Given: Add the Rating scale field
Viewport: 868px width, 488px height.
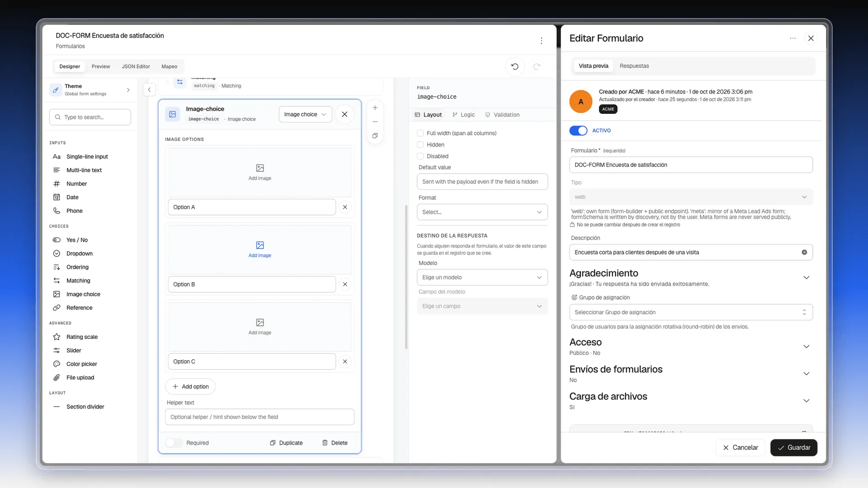Looking at the screenshot, I should tap(82, 337).
